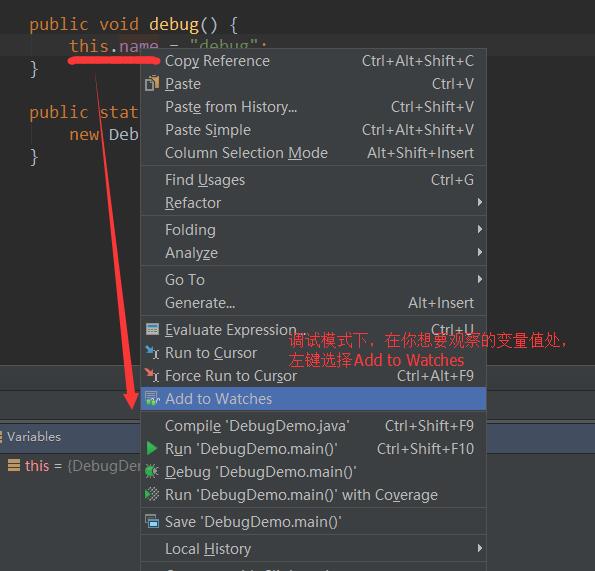Open the Folding menu item
595x571 pixels.
click(313, 230)
